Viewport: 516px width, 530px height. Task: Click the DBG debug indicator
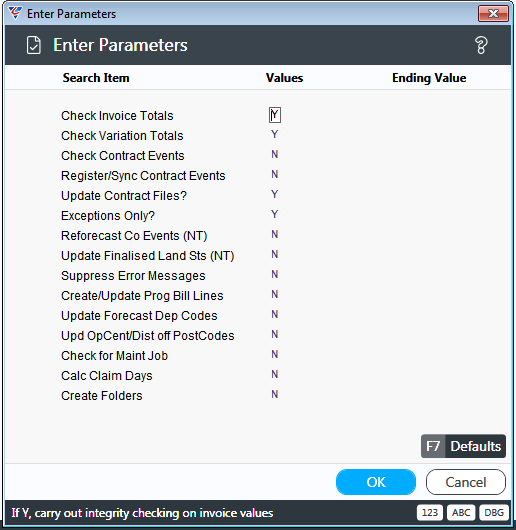494,513
